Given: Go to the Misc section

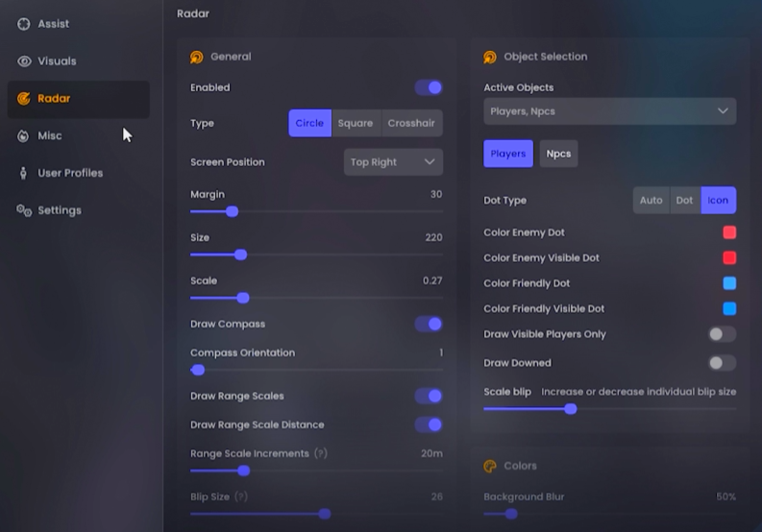Looking at the screenshot, I should (78, 136).
